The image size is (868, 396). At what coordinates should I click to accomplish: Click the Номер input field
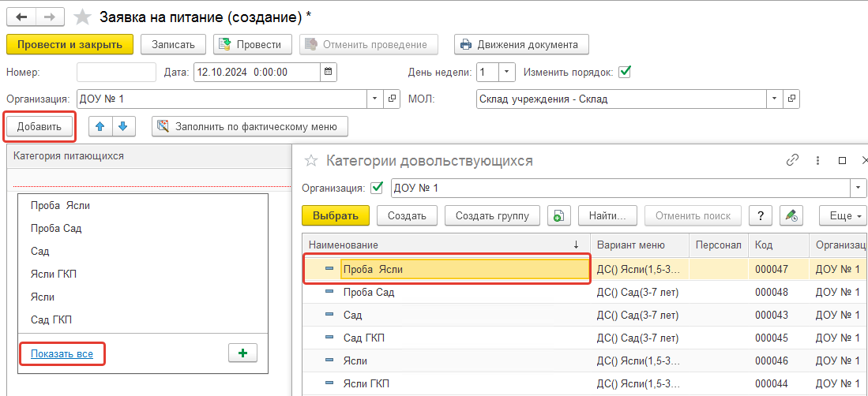(116, 72)
